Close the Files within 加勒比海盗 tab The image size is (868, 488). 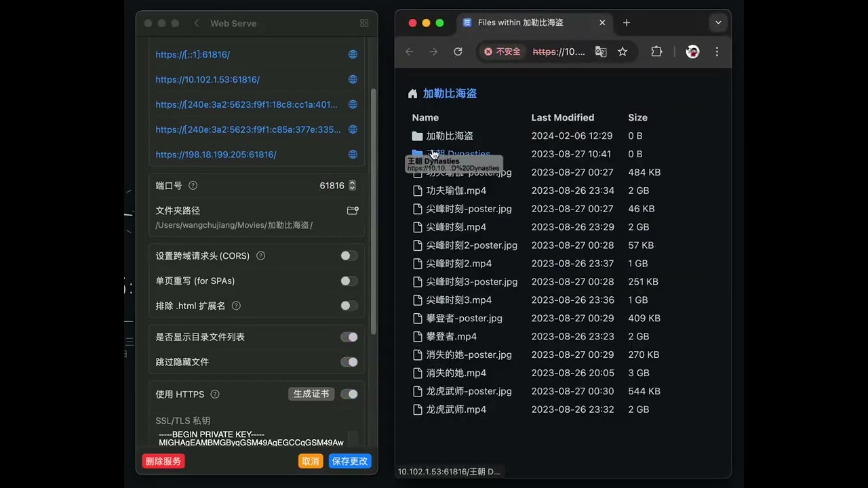tap(602, 23)
